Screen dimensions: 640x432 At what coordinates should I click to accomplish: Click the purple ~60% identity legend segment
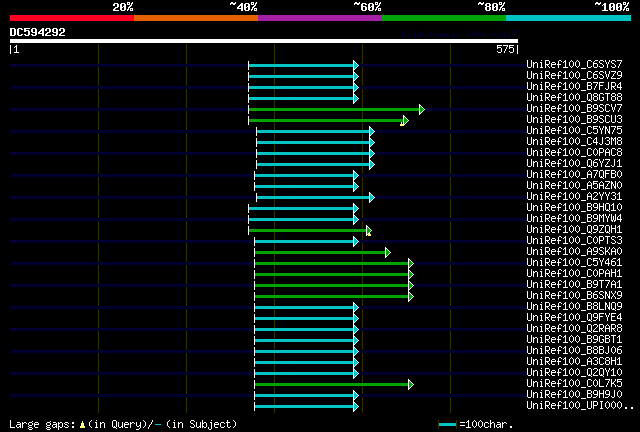click(320, 18)
